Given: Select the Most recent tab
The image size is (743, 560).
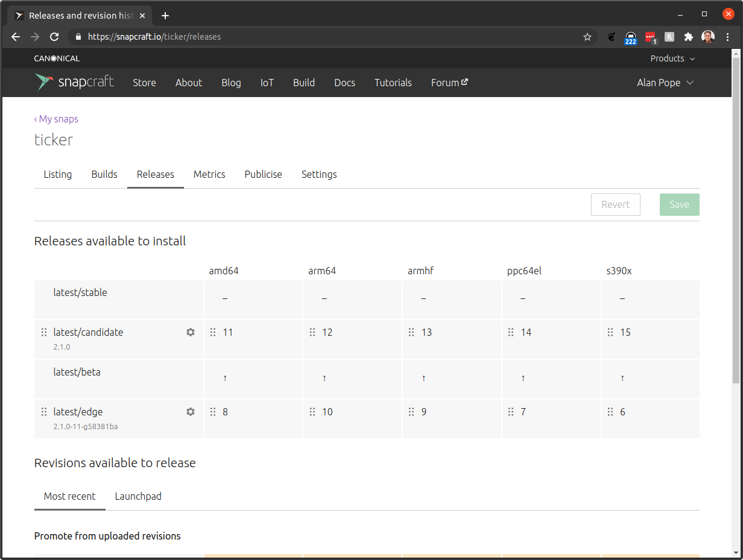Looking at the screenshot, I should click(70, 496).
